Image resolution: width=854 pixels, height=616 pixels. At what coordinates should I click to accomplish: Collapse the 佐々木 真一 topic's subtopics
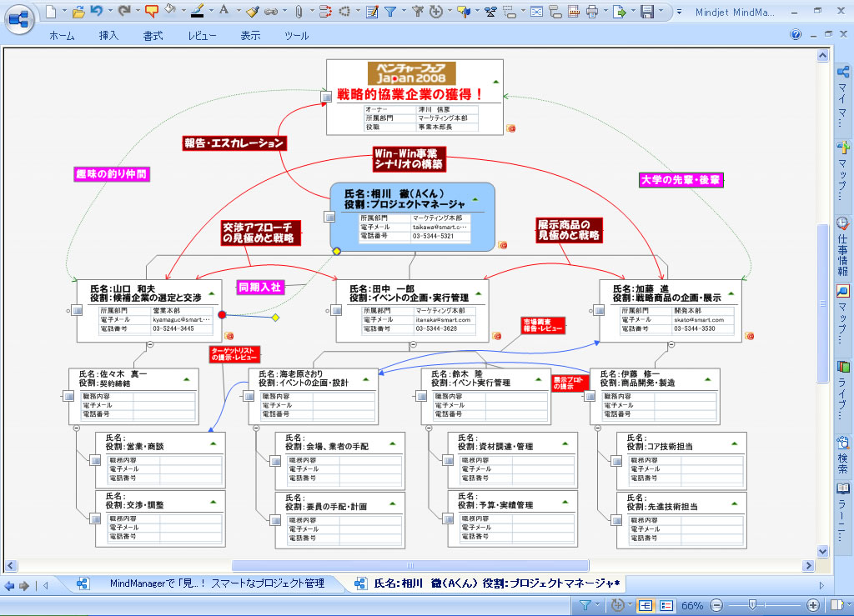[x=77, y=426]
